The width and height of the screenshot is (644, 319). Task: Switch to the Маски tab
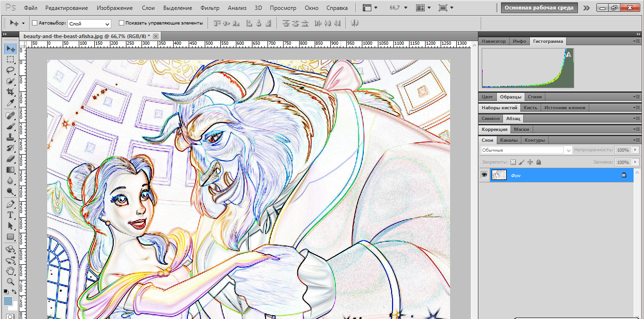(521, 129)
